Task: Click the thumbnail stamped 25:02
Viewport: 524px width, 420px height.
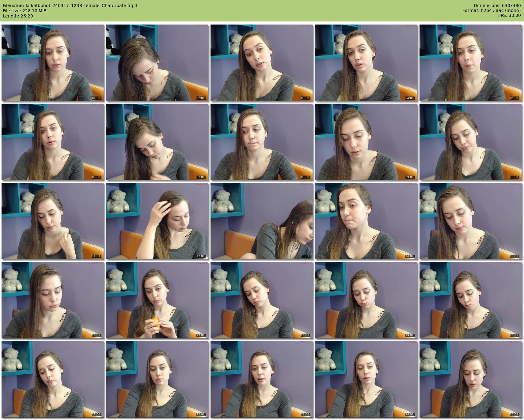Action: (471, 379)
